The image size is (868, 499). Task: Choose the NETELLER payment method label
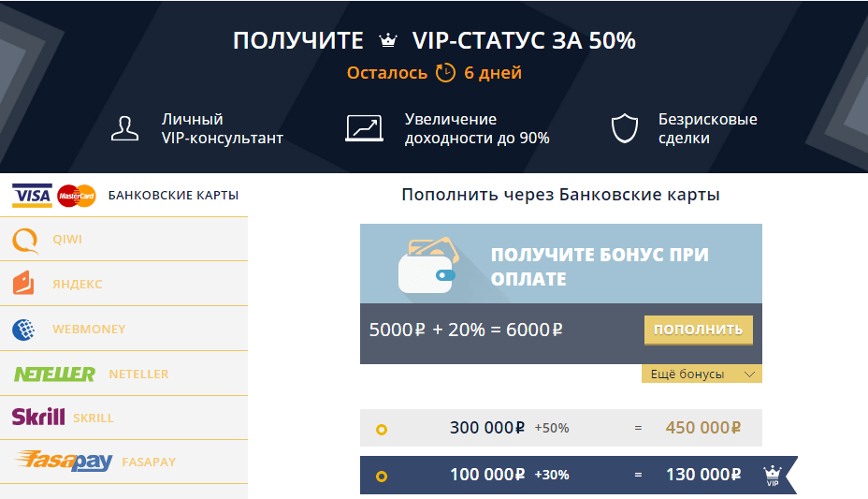[138, 374]
